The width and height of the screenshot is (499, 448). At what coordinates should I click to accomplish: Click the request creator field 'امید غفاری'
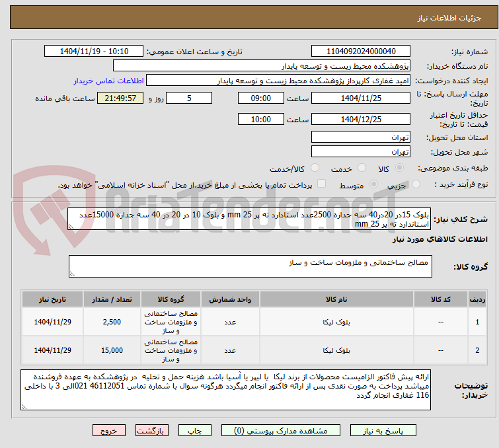[x=278, y=81]
